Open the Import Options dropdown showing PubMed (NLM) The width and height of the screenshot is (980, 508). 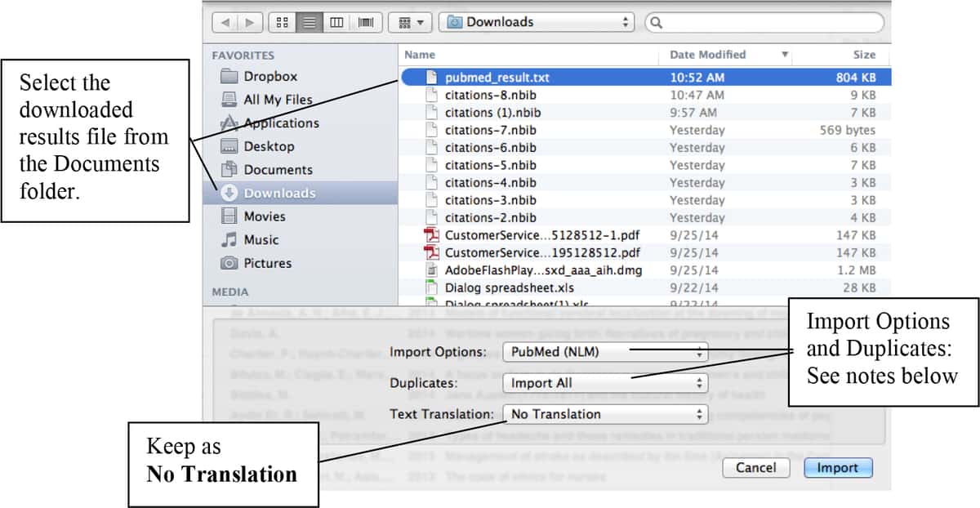tap(604, 352)
